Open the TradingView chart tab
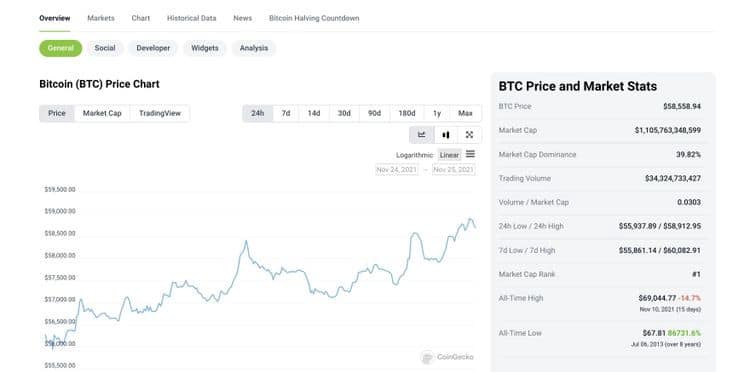 (x=160, y=113)
